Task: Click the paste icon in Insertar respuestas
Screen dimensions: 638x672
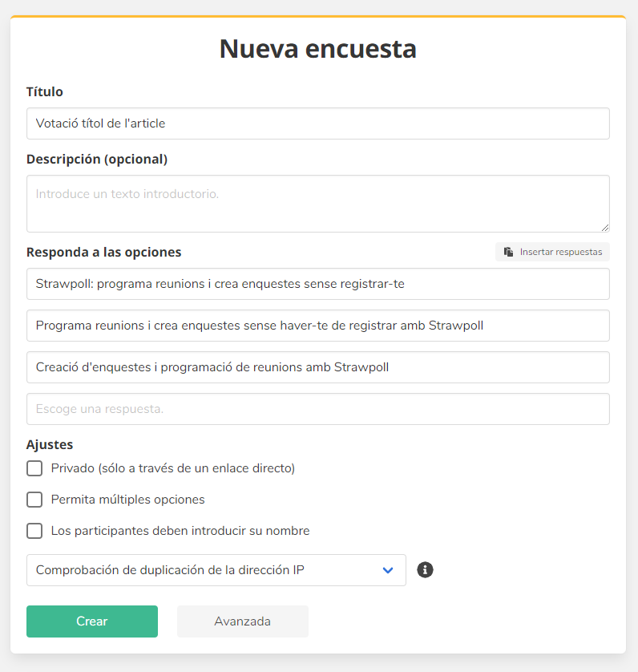Action: click(508, 252)
